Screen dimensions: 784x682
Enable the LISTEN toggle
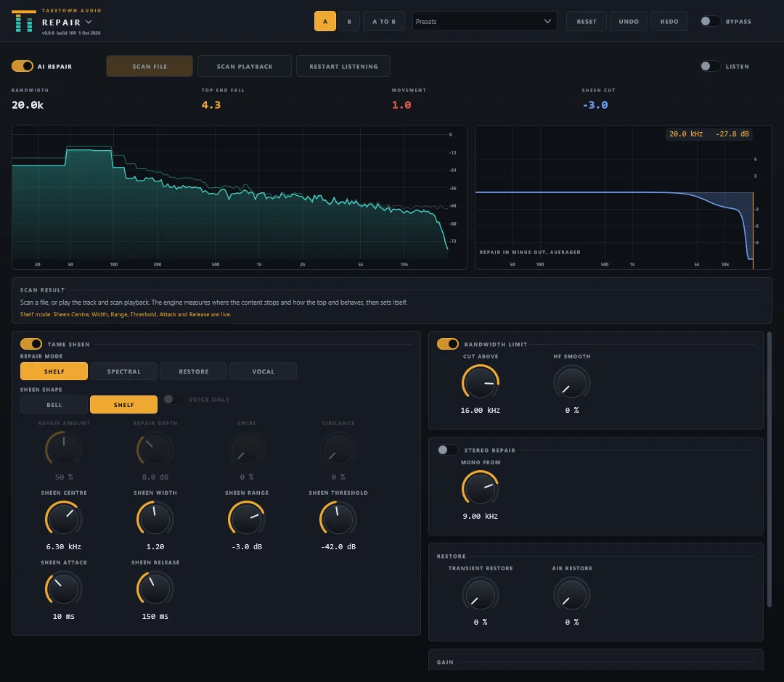tap(709, 66)
